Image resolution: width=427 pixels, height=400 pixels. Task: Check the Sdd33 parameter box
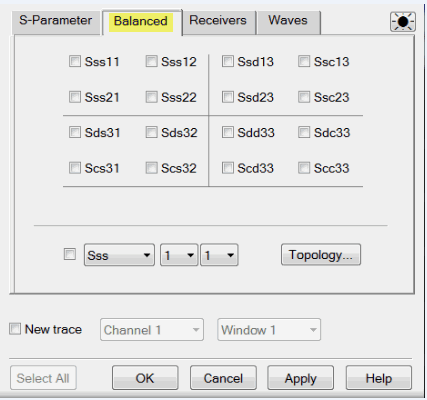228,132
